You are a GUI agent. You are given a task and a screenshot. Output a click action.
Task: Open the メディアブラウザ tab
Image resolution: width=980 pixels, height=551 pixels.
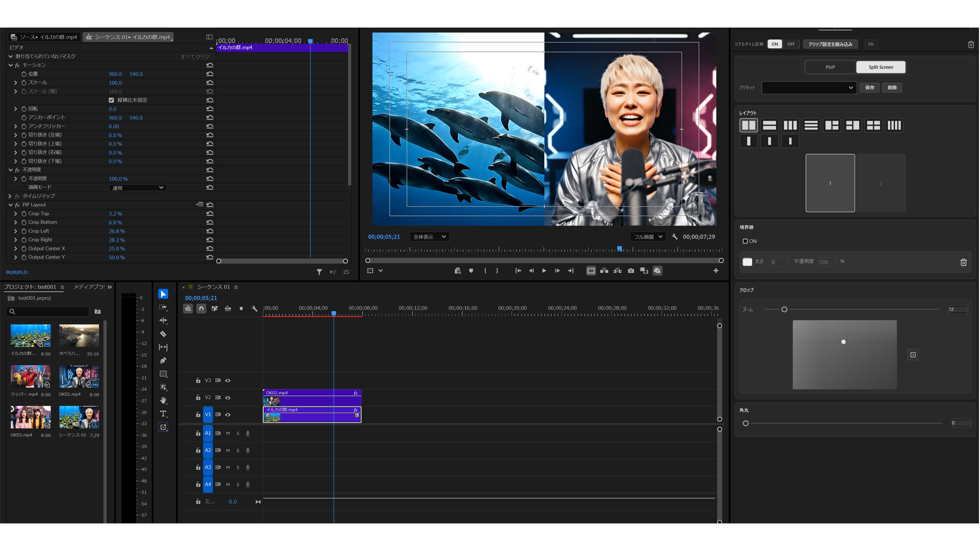[x=89, y=287]
